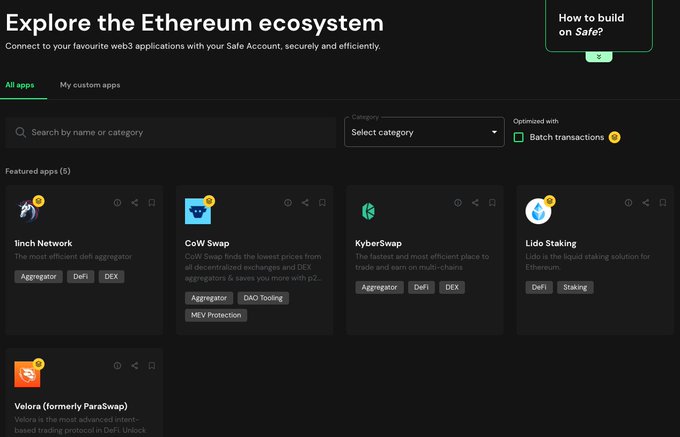Open info for 1inch Network card
This screenshot has width=680, height=437.
tap(117, 202)
